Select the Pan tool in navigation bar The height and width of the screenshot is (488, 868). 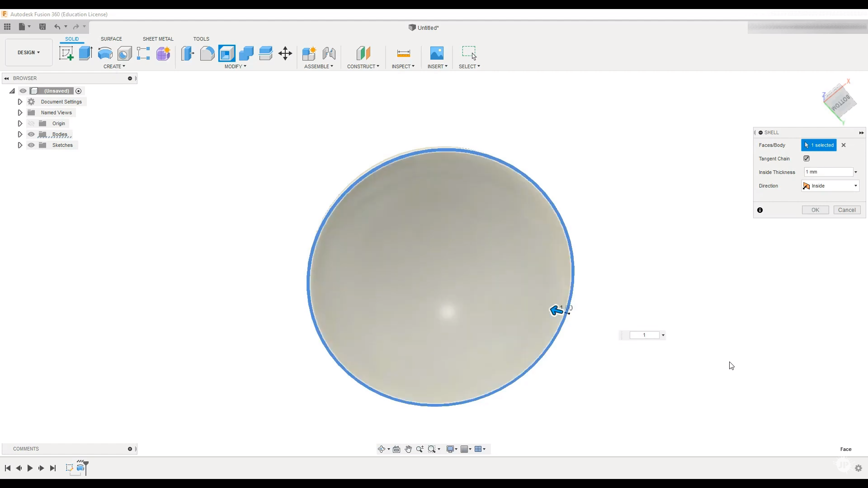(408, 449)
